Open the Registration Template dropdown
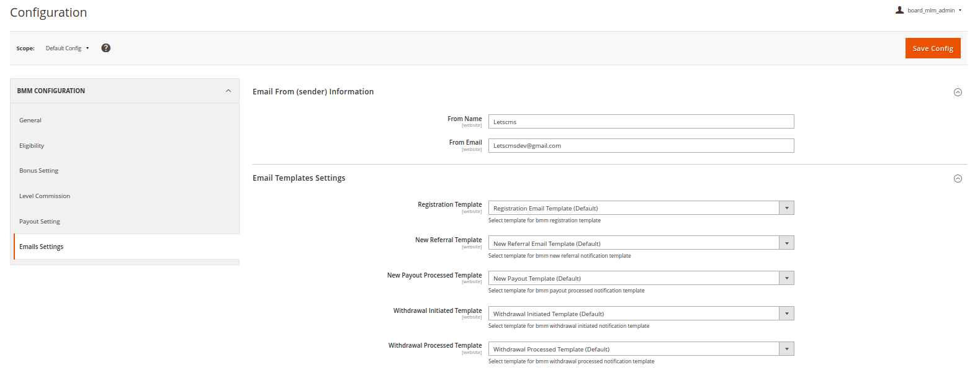980x385 pixels. [x=641, y=208]
